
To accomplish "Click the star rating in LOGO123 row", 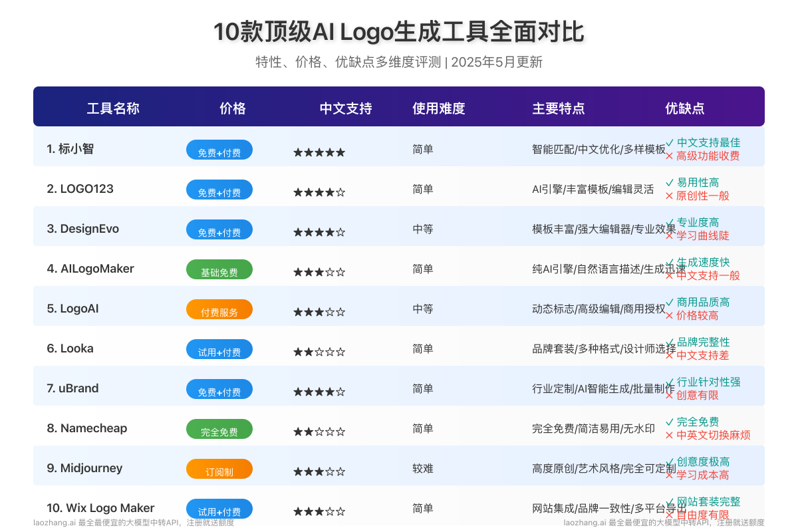I will pos(319,192).
